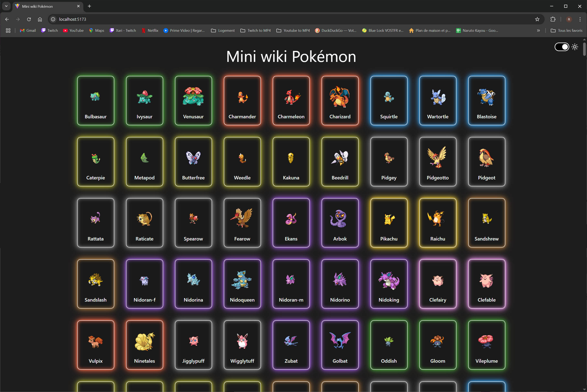Switch to light theme via sun icon
The width and height of the screenshot is (587, 392).
[575, 47]
